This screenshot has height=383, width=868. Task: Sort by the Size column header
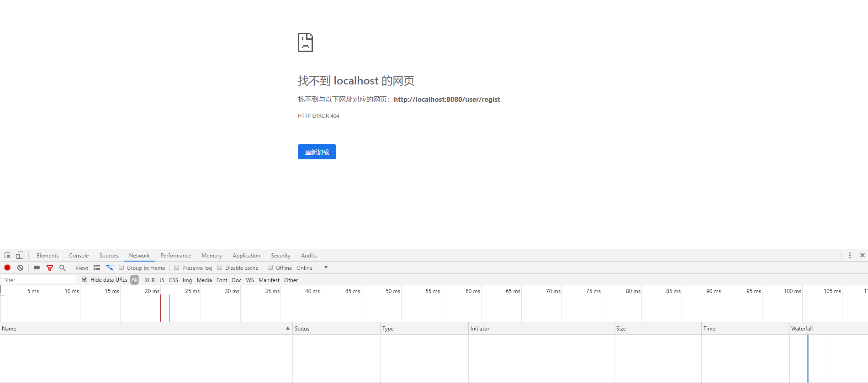click(x=658, y=329)
